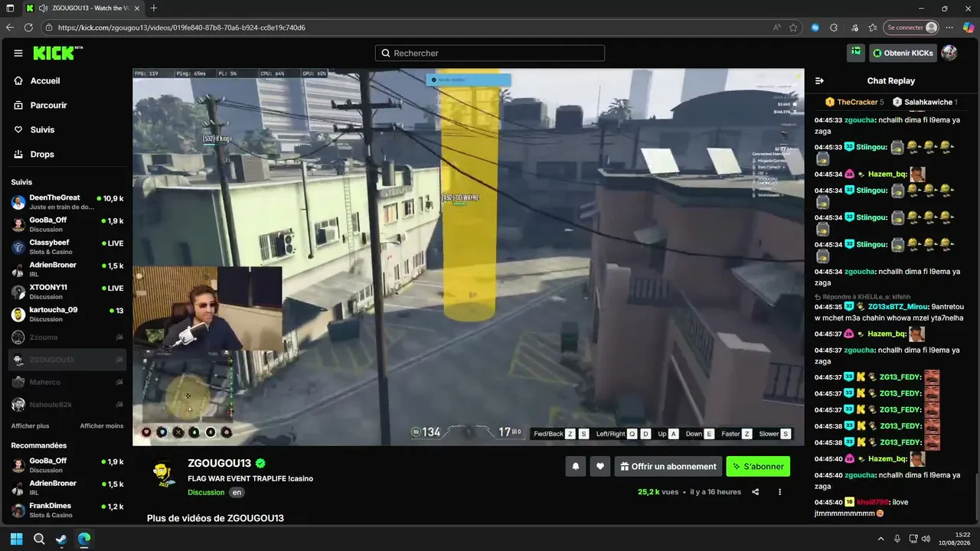
Task: Open Steam from the taskbar
Action: tap(61, 539)
